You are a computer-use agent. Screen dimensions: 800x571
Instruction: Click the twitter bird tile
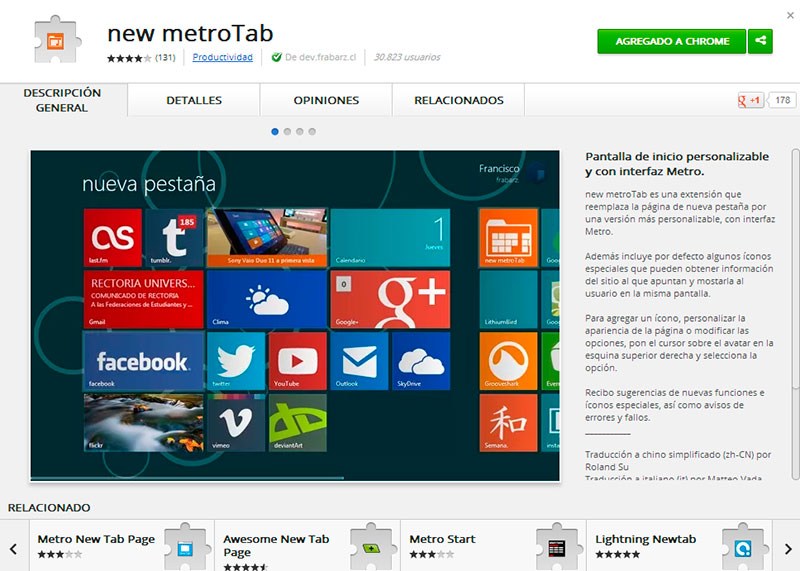236,361
